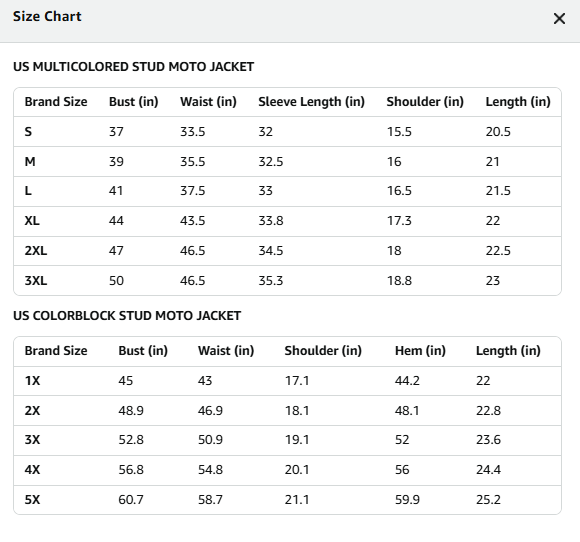
Task: Click the XL brand size label
Action: (x=32, y=221)
